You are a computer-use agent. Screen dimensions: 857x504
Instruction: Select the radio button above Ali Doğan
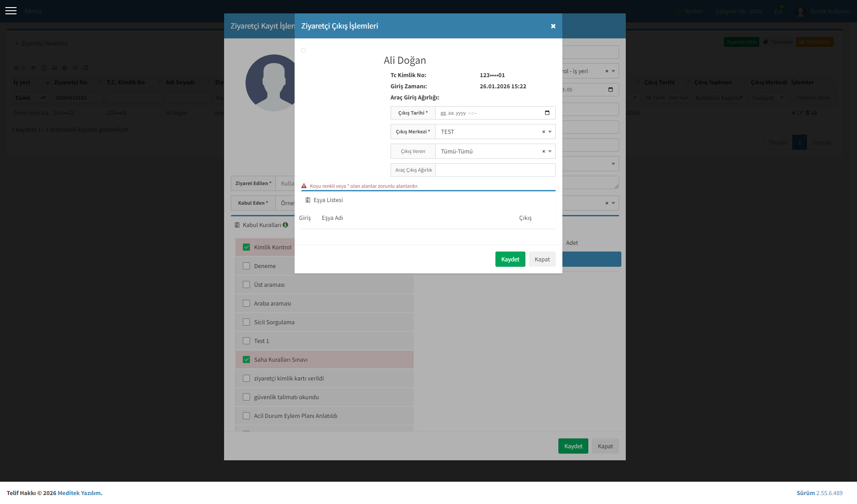pos(304,50)
